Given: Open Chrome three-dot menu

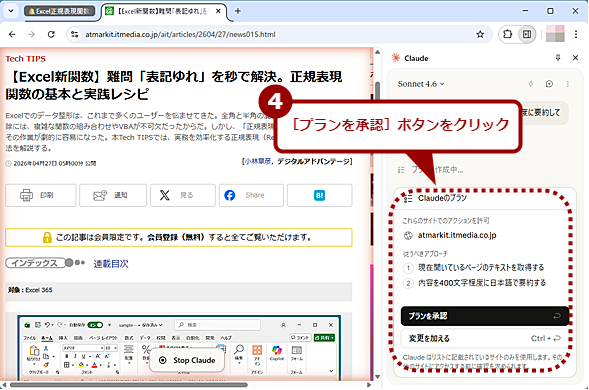Looking at the screenshot, I should click(x=576, y=35).
